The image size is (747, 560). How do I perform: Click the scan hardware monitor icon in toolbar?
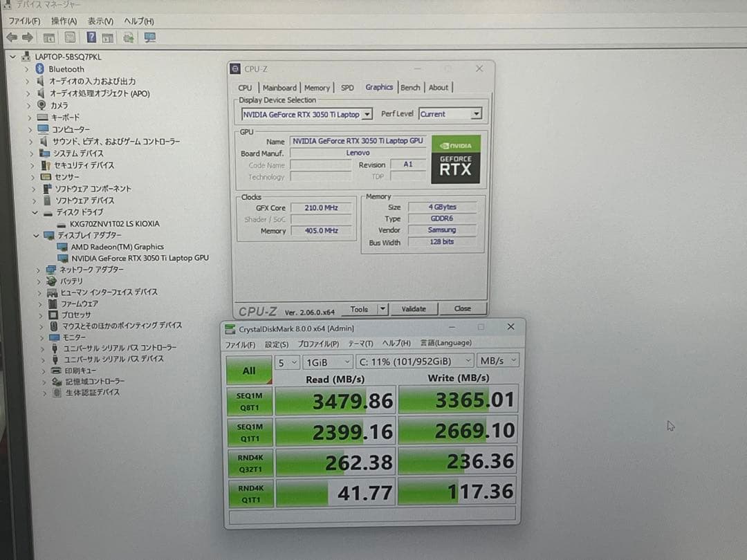(x=149, y=37)
